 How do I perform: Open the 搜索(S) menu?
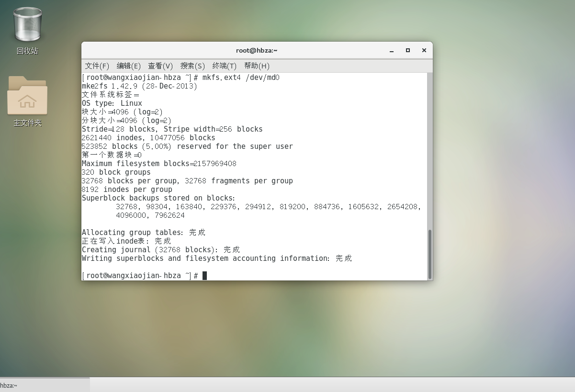click(192, 66)
